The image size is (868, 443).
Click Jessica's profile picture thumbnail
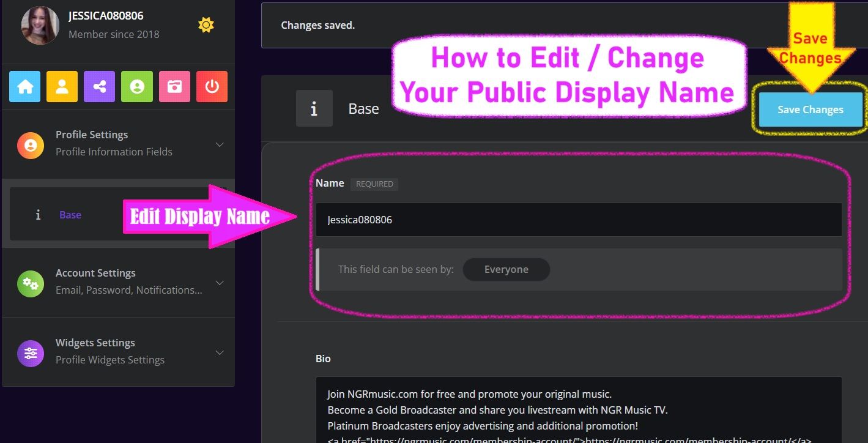coord(40,25)
